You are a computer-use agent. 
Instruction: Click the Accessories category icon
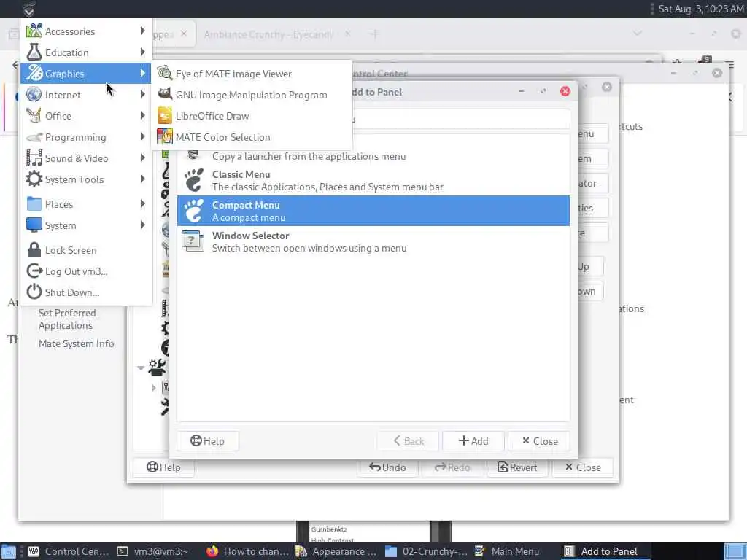[x=34, y=31]
